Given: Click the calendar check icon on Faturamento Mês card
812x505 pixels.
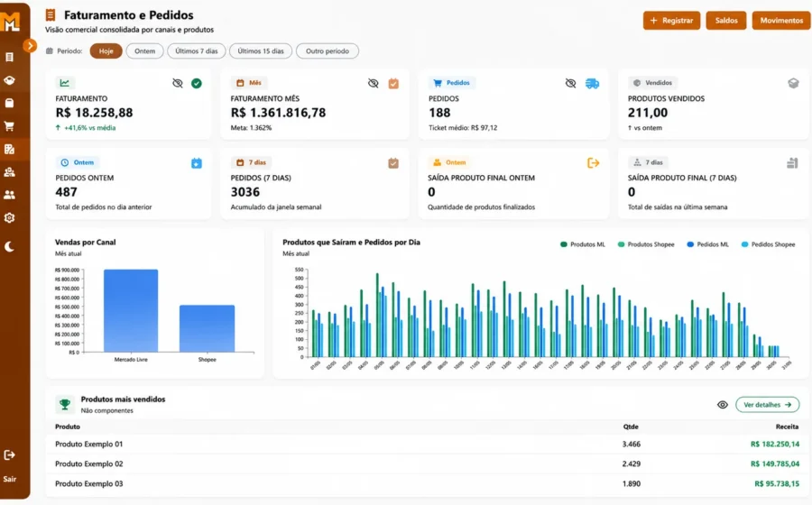Looking at the screenshot, I should (x=393, y=83).
